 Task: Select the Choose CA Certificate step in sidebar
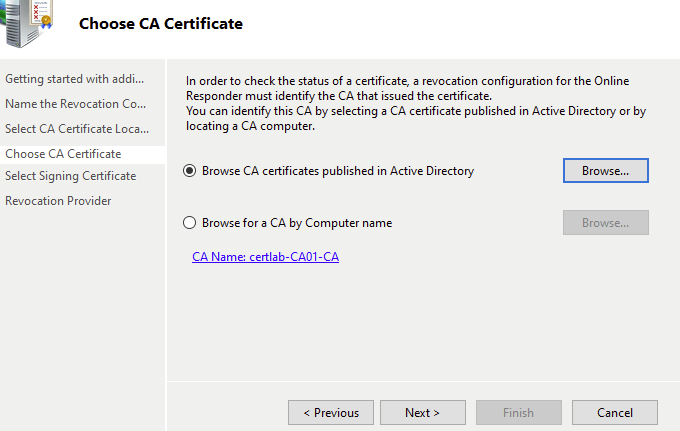coord(64,154)
